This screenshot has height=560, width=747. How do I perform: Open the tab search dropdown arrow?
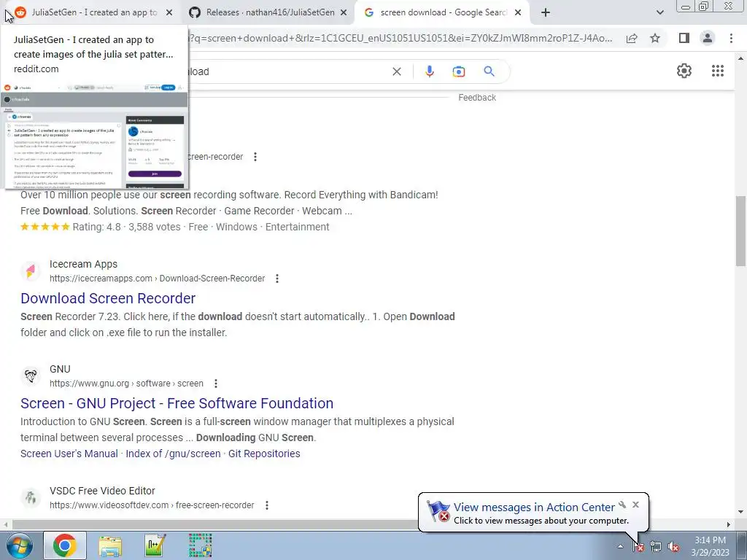(x=659, y=13)
